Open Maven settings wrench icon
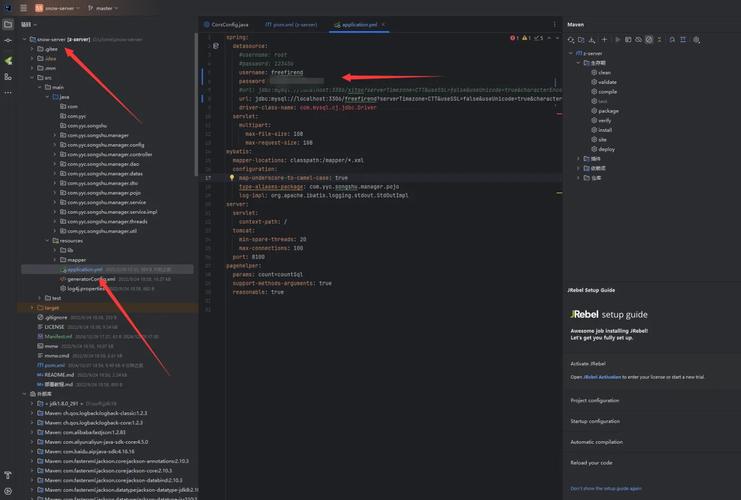Screen dimensions: 741x500 coord(697,40)
